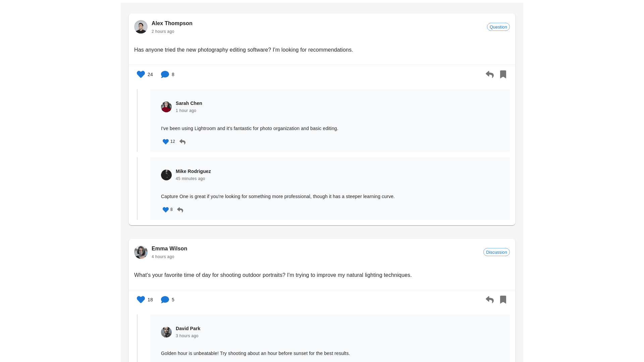The height and width of the screenshot is (362, 644).
Task: Open comments on Emma Wilson's post
Action: (165, 300)
